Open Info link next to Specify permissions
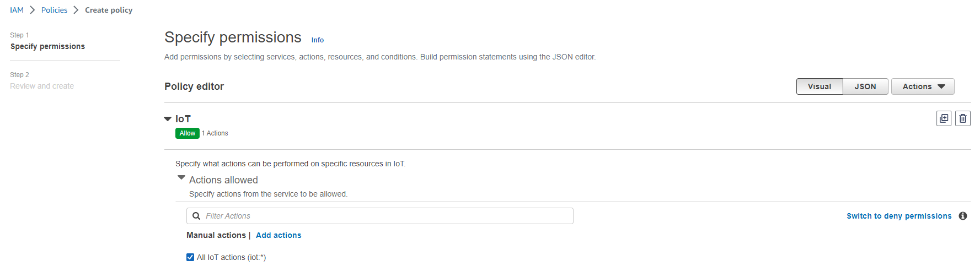 (x=318, y=40)
